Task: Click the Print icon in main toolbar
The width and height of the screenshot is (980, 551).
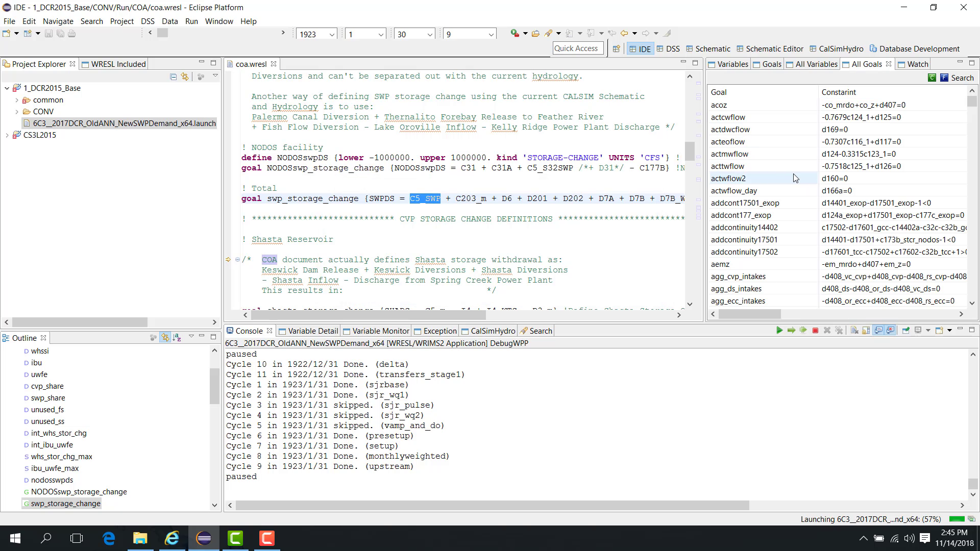Action: tap(72, 34)
